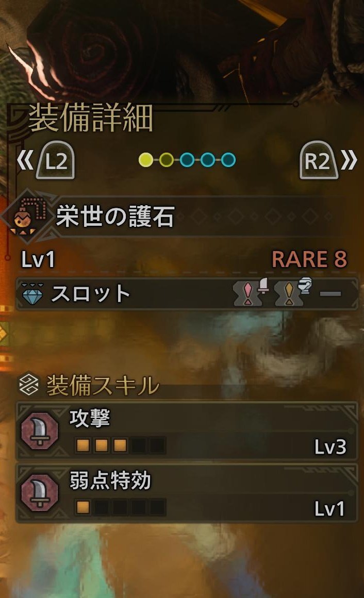
Task: Select the last teal page dot
Action: [x=228, y=160]
